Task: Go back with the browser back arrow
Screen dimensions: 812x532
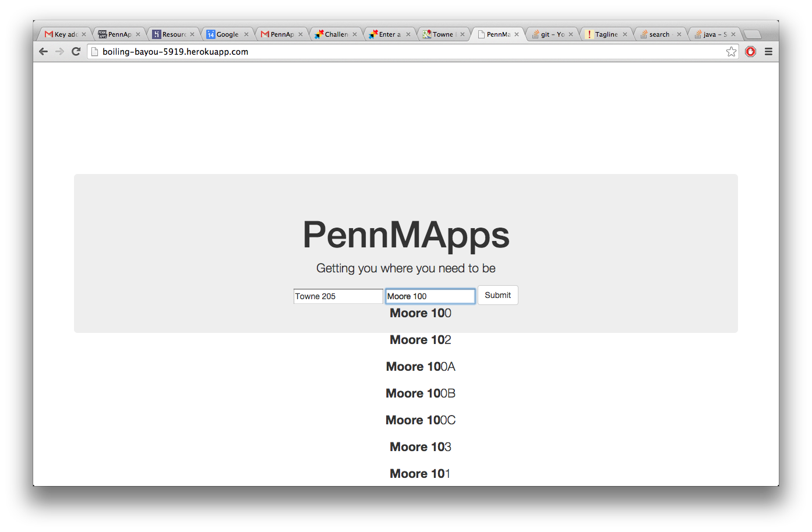Action: point(43,52)
